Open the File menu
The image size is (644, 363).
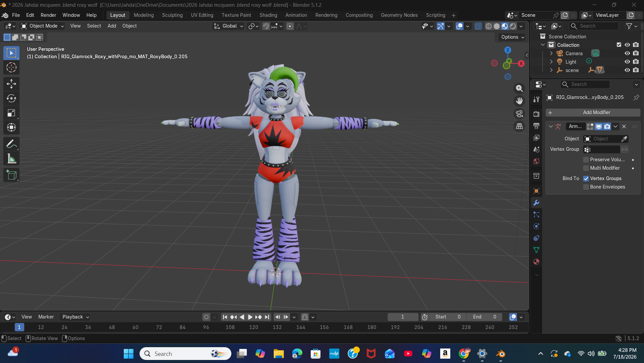(x=16, y=15)
